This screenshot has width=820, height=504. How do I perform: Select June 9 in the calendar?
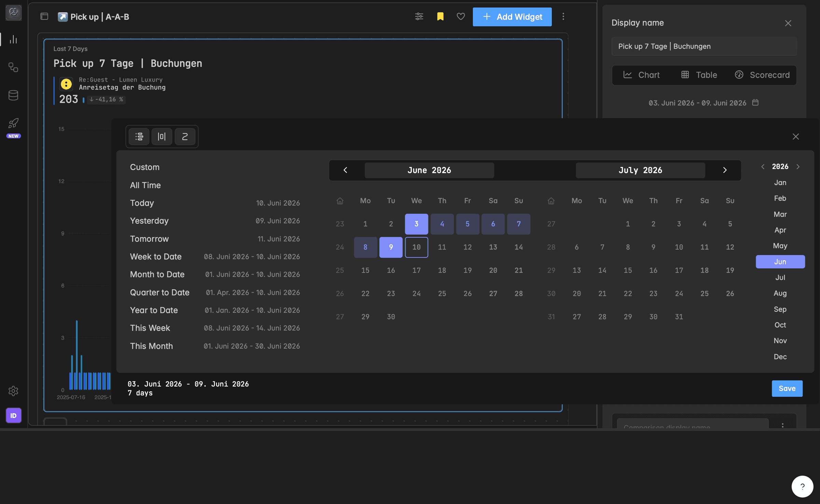[x=391, y=247]
